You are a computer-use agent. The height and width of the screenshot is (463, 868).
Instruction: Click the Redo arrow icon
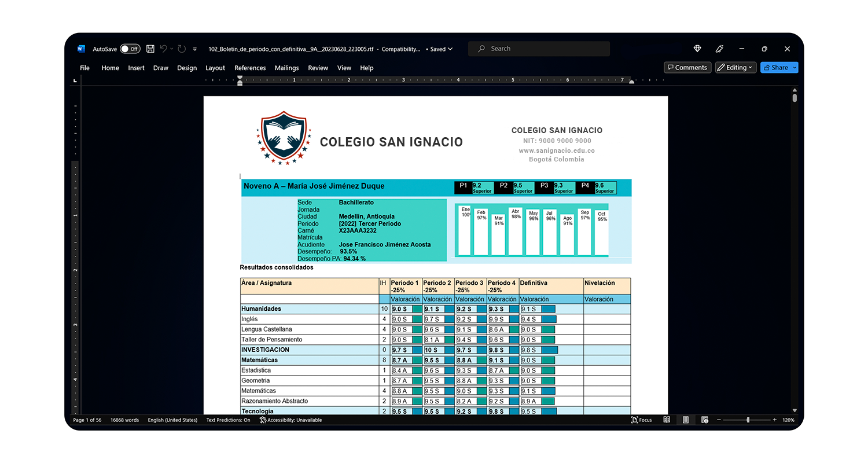click(x=182, y=49)
